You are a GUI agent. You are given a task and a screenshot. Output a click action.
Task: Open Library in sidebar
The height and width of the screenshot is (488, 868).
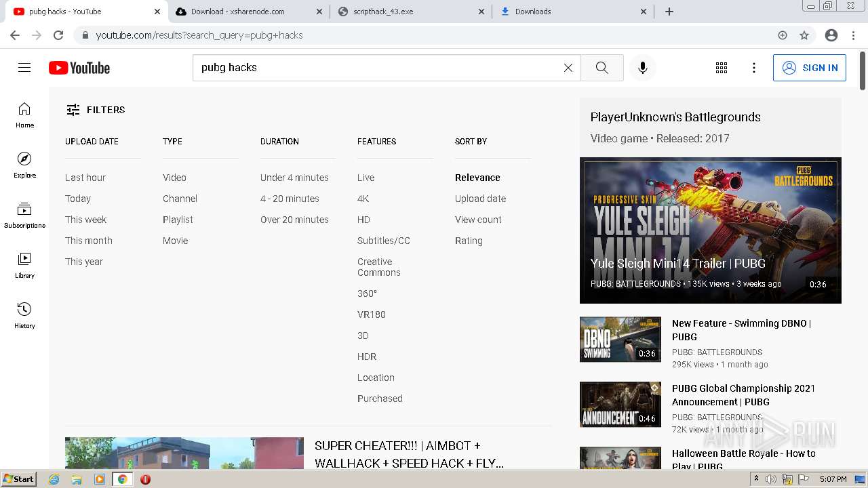pos(24,266)
